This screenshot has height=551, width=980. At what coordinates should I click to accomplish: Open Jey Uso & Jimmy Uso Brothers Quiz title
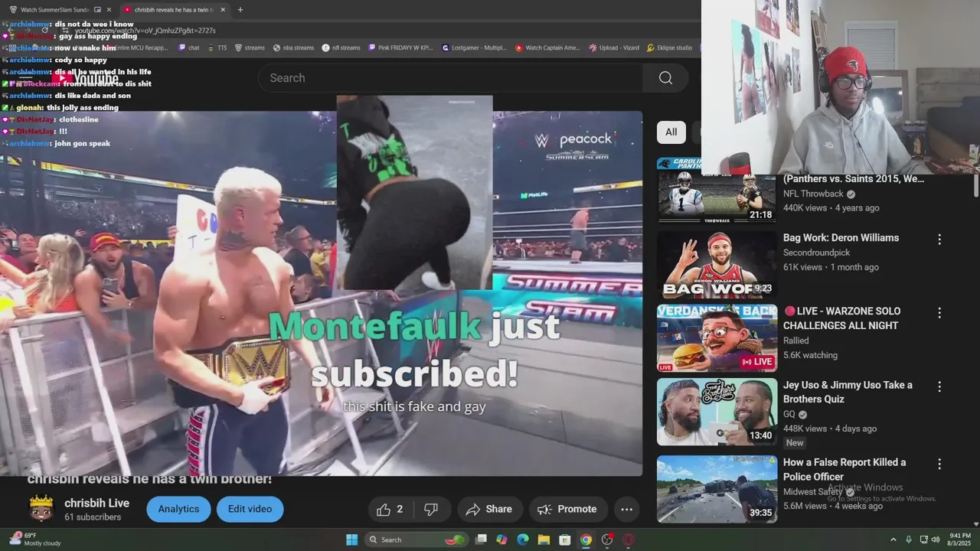point(848,392)
